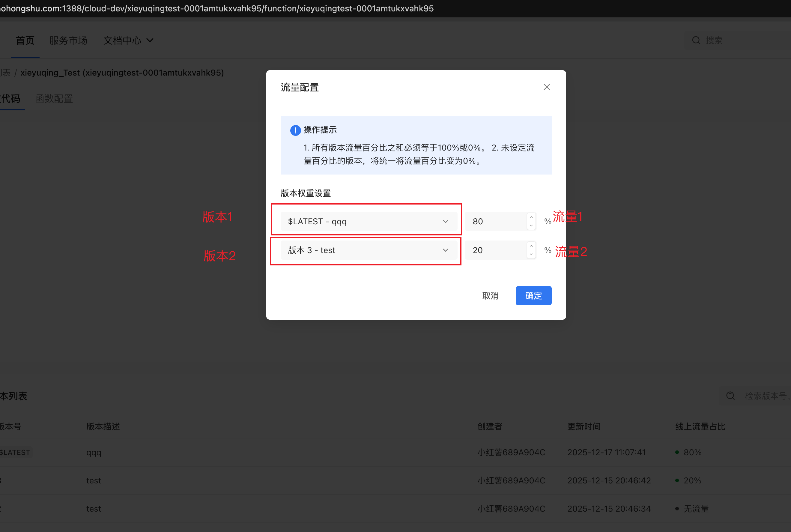Expand the 文档中心 menu chevron
The image size is (791, 532).
point(150,40)
